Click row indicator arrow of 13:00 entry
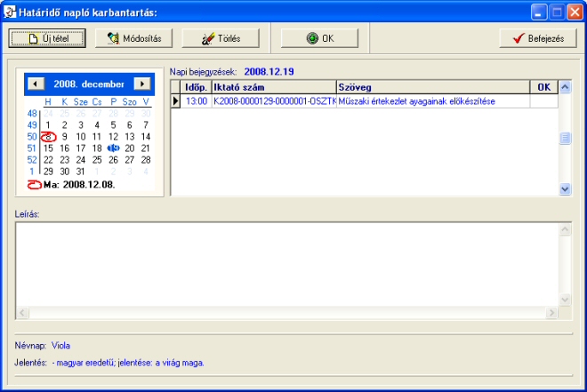587x392 pixels. click(175, 101)
